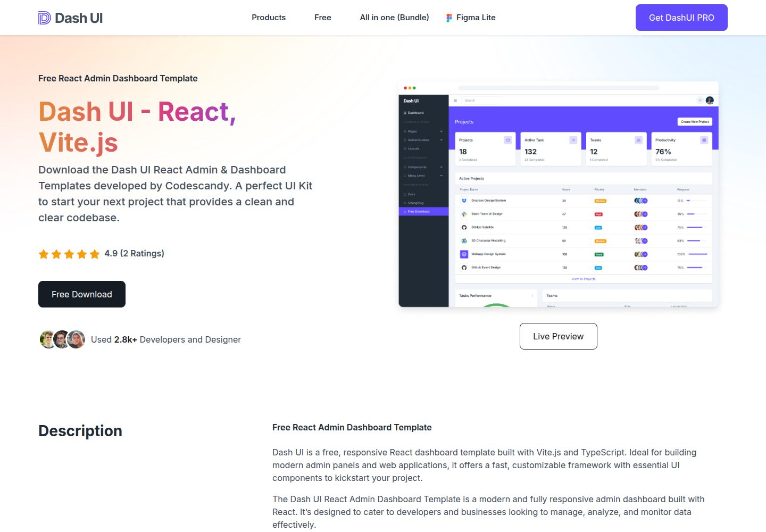Click the Free Download button
The width and height of the screenshot is (766, 532).
(x=82, y=294)
